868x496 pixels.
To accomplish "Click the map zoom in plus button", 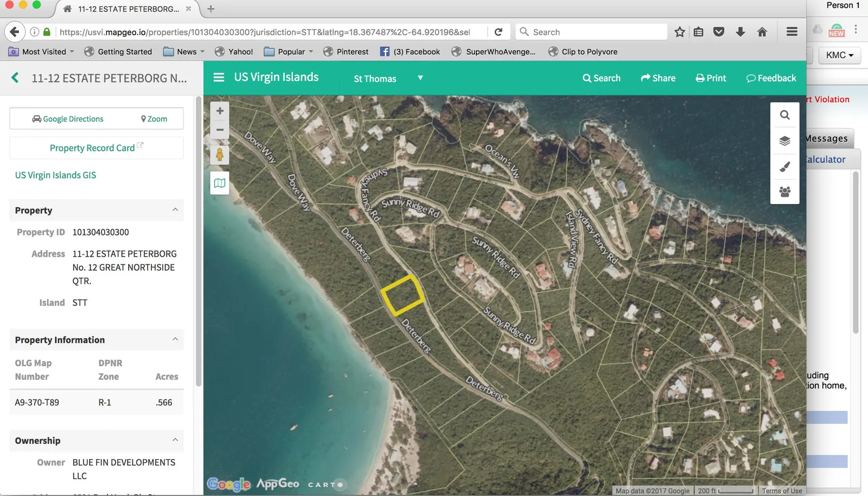I will [x=220, y=111].
